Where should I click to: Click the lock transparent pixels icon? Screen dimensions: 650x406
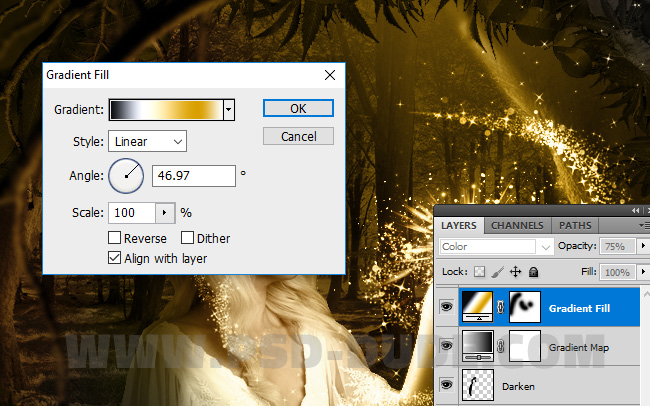(479, 272)
